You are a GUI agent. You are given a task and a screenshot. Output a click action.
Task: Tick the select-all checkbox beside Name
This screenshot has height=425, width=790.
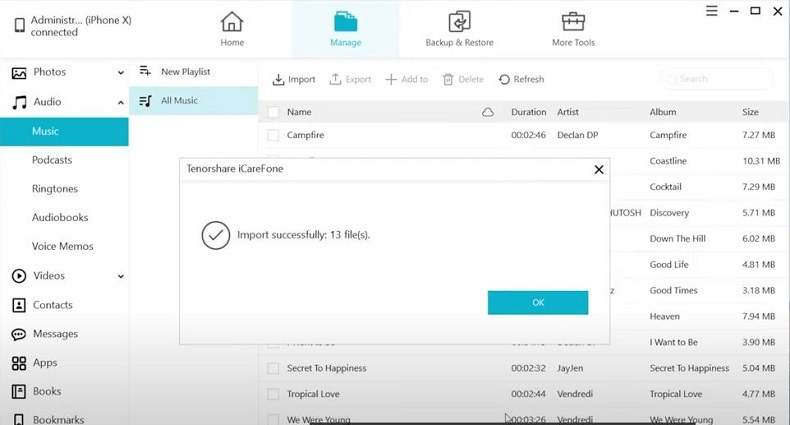pyautogui.click(x=273, y=113)
